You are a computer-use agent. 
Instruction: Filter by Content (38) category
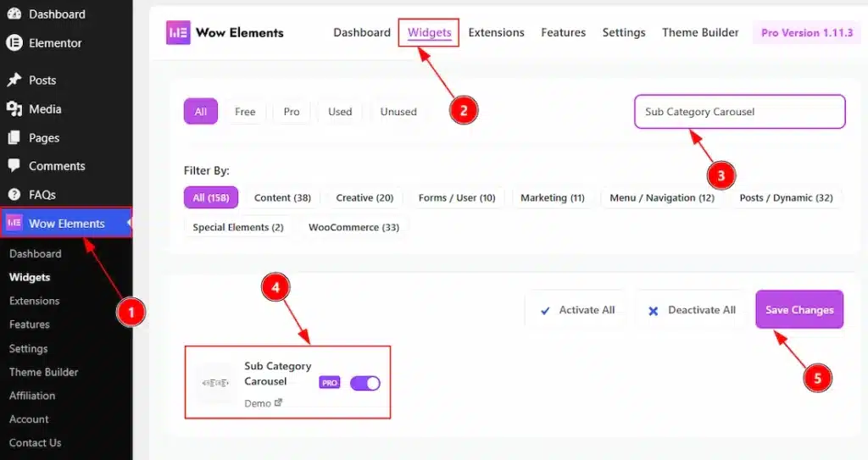click(x=282, y=197)
